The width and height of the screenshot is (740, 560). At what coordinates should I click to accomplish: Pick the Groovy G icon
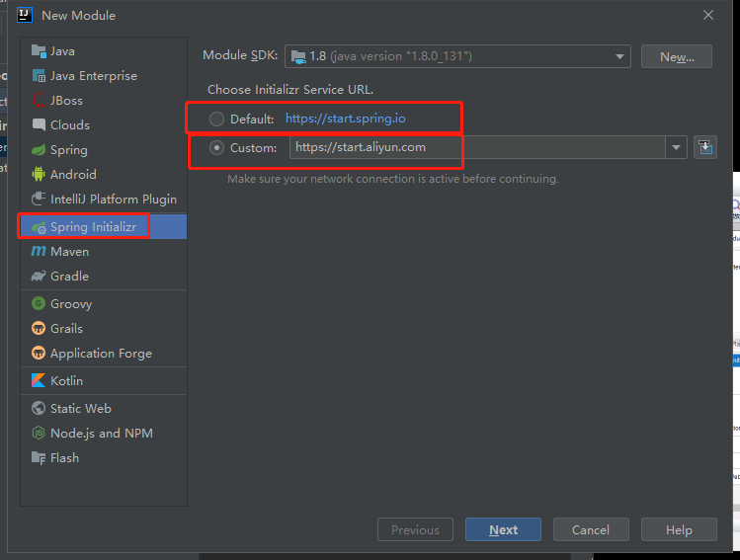coord(39,303)
